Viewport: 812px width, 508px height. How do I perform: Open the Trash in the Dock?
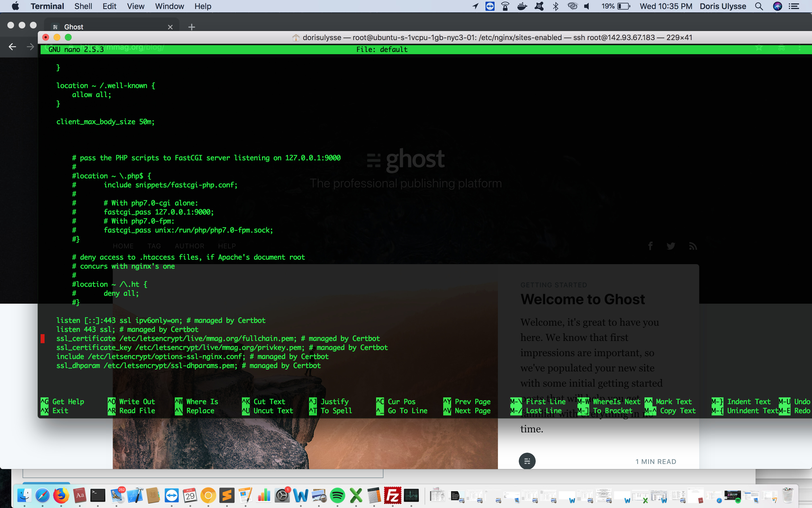[788, 495]
